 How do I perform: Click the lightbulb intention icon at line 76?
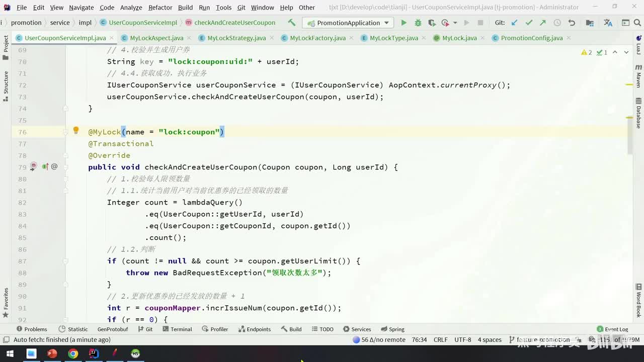[x=76, y=131]
